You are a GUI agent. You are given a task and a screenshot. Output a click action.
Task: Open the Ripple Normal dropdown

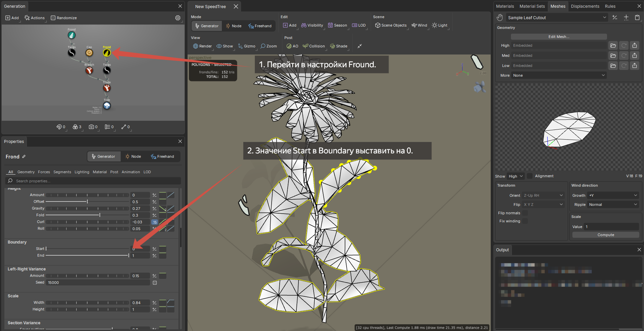613,205
